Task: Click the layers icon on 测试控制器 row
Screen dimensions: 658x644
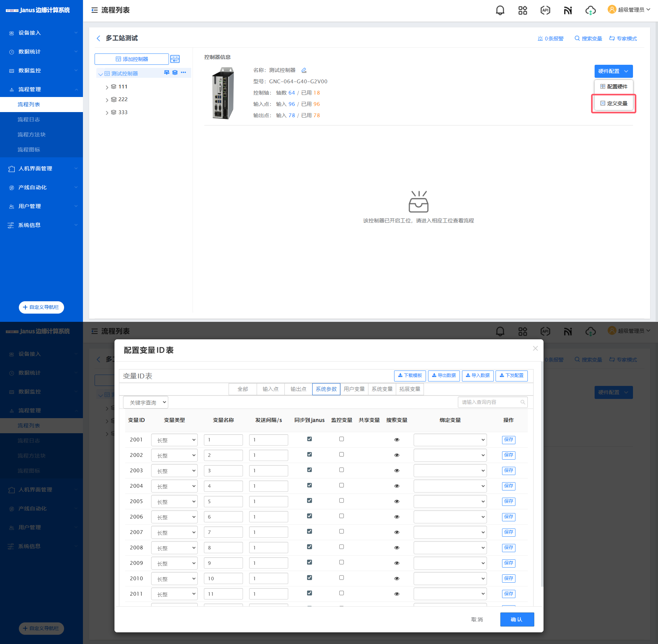Action: [x=175, y=73]
